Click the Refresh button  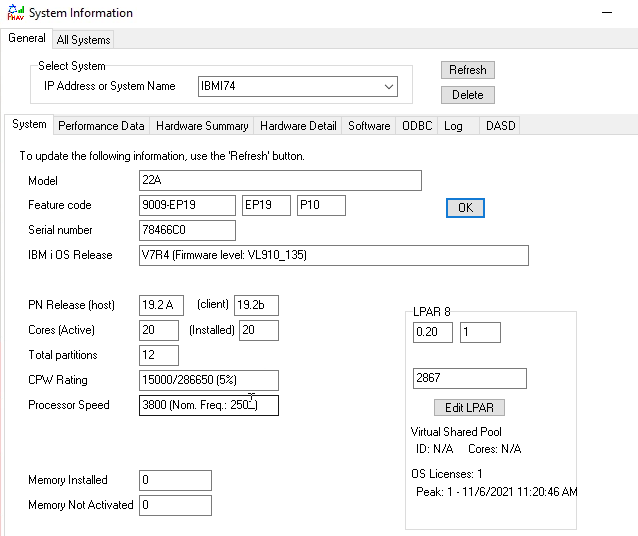click(x=468, y=70)
